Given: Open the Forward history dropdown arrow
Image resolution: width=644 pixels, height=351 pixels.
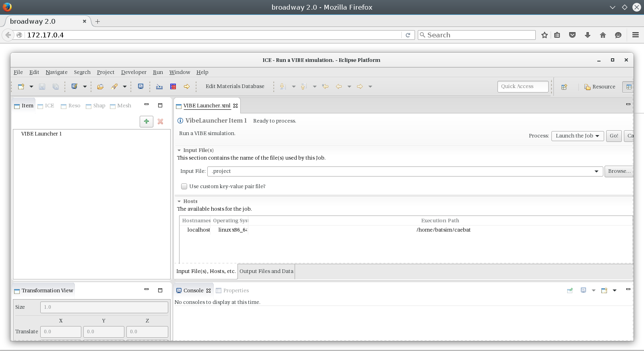Looking at the screenshot, I should 370,86.
